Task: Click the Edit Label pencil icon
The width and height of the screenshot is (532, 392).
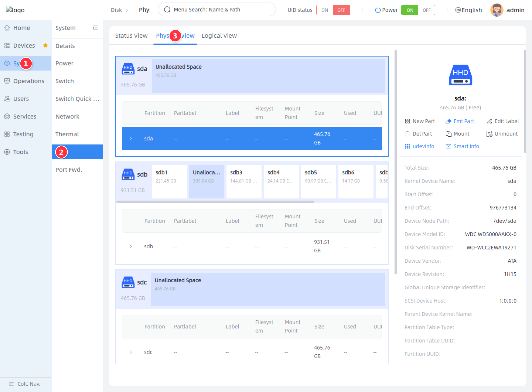Action: pos(490,121)
